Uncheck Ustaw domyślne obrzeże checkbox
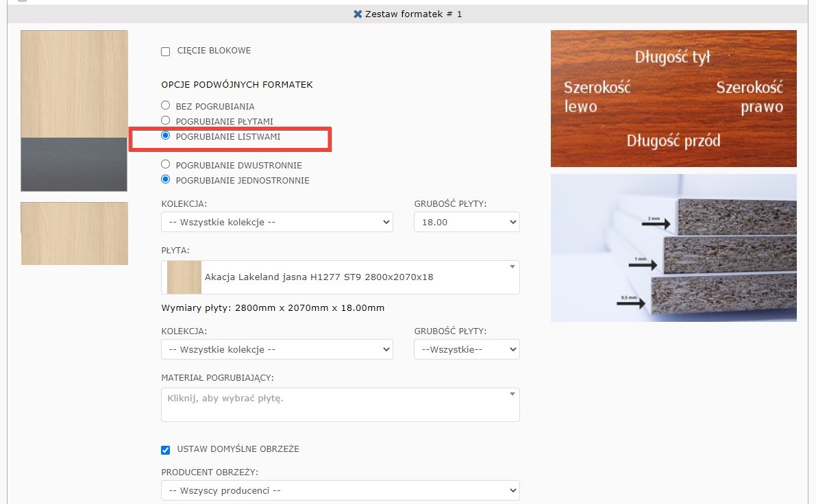Image resolution: width=816 pixels, height=504 pixels. [x=165, y=450]
